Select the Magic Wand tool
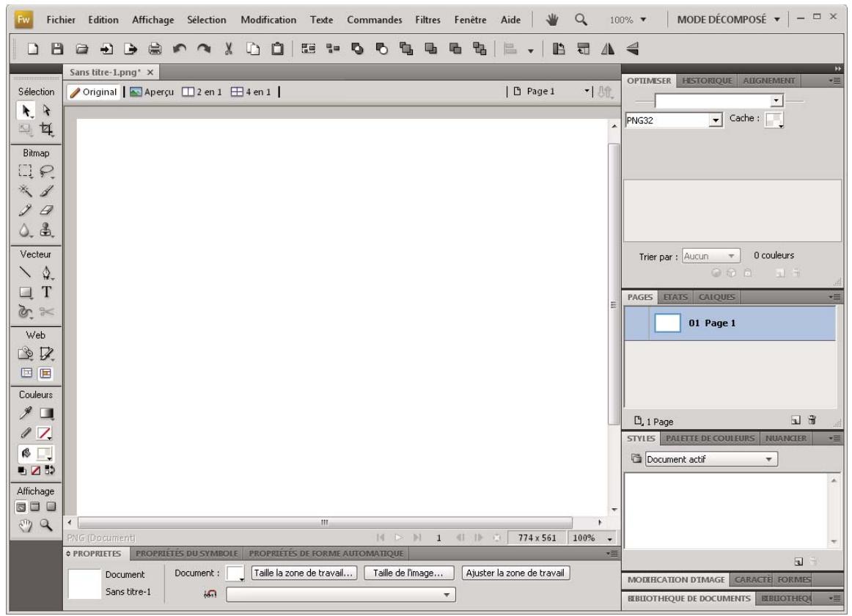 (26, 191)
